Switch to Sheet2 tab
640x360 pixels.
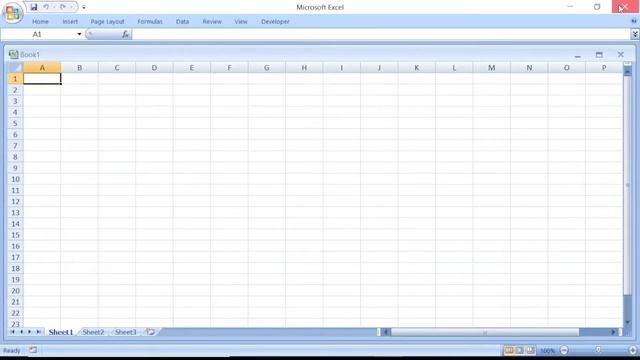(x=93, y=332)
